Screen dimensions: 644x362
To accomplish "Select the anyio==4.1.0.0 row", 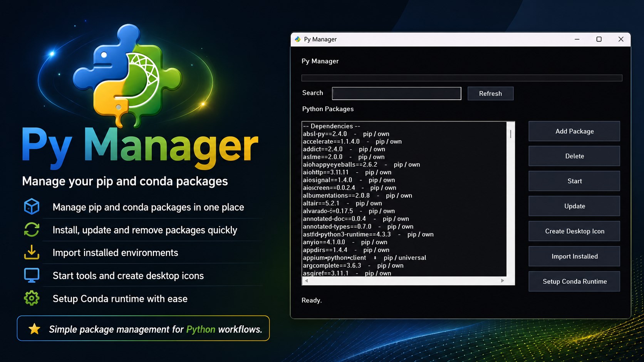I will coord(404,242).
